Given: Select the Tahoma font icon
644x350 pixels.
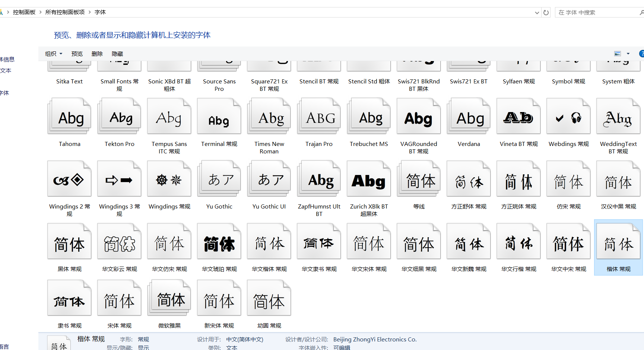Looking at the screenshot, I should 69,116.
